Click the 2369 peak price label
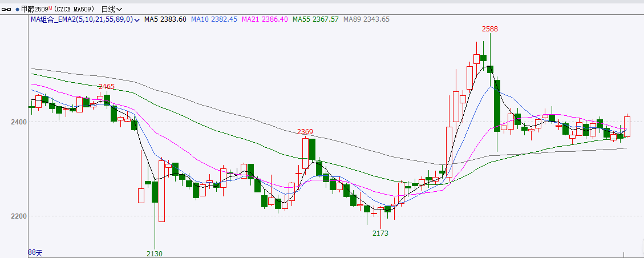644x258 pixels. (305, 132)
